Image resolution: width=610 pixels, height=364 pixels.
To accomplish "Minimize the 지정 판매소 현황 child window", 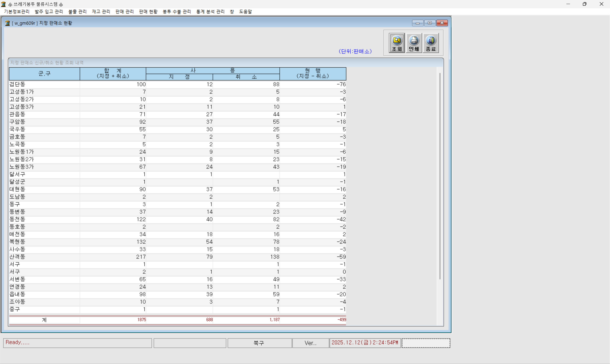I will point(417,23).
